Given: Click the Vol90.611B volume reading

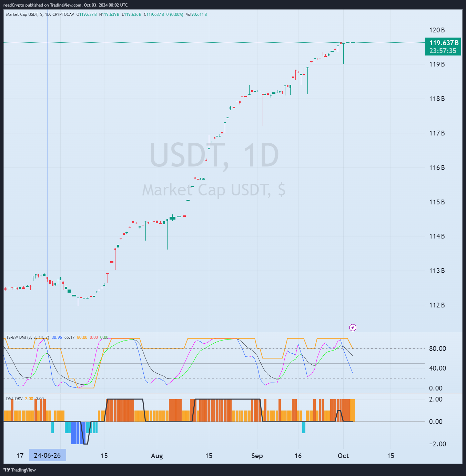Looking at the screenshot, I should coord(196,14).
